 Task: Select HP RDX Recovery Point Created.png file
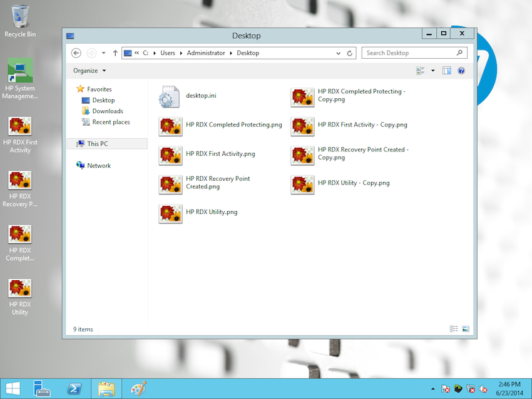pos(205,184)
